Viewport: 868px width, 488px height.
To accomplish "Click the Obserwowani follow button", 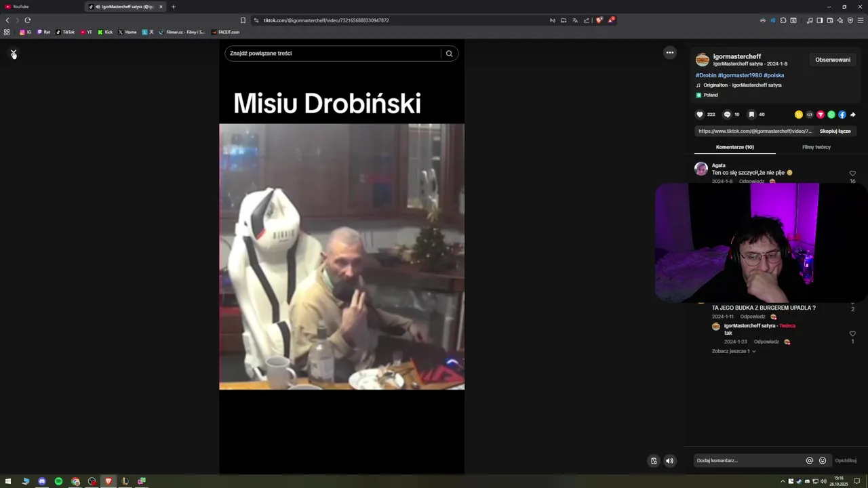I will [x=833, y=60].
